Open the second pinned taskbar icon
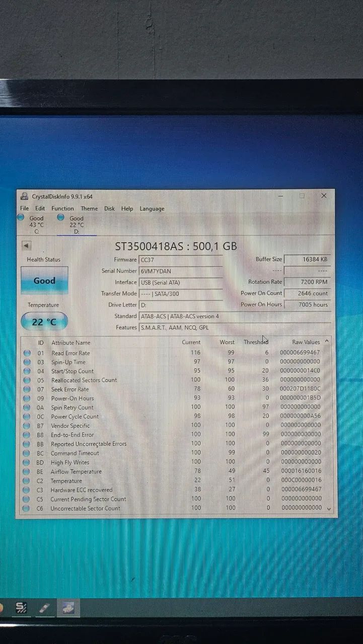This screenshot has width=363, height=644. tap(45, 608)
